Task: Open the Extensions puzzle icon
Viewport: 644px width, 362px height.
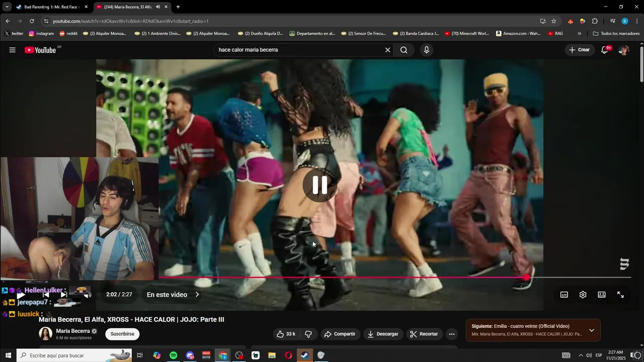Action: (x=595, y=21)
